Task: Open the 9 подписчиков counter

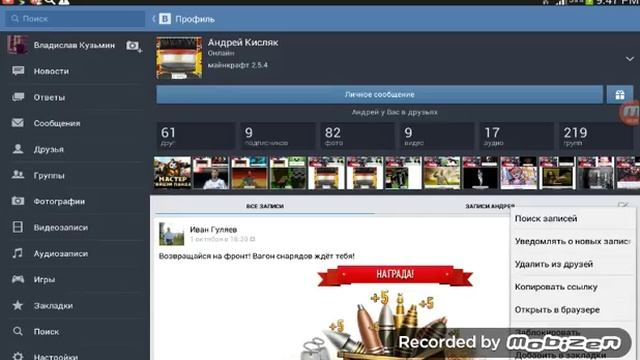Action: (278, 136)
